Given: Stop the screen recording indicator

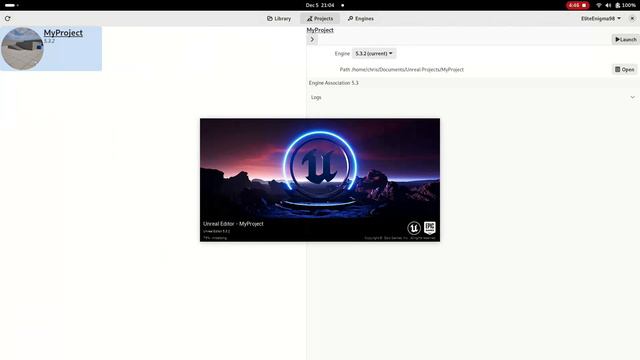Looking at the screenshot, I should 577,5.
